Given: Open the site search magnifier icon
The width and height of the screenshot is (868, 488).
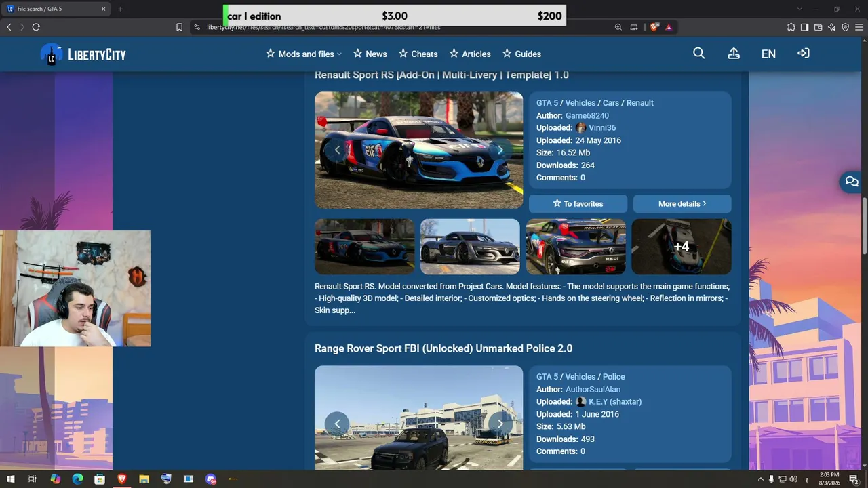Looking at the screenshot, I should (699, 54).
